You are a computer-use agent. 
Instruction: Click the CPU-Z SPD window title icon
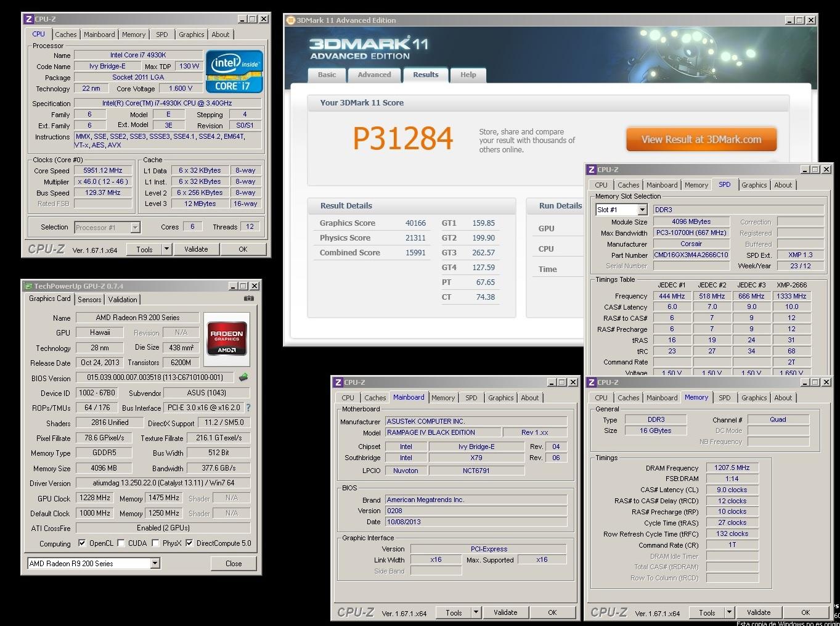(x=591, y=170)
